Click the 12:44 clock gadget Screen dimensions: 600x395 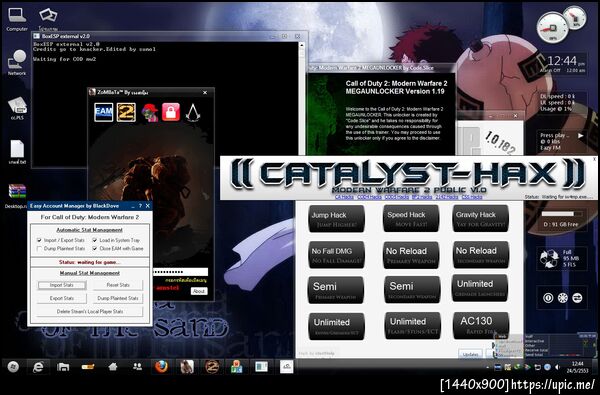[563, 64]
